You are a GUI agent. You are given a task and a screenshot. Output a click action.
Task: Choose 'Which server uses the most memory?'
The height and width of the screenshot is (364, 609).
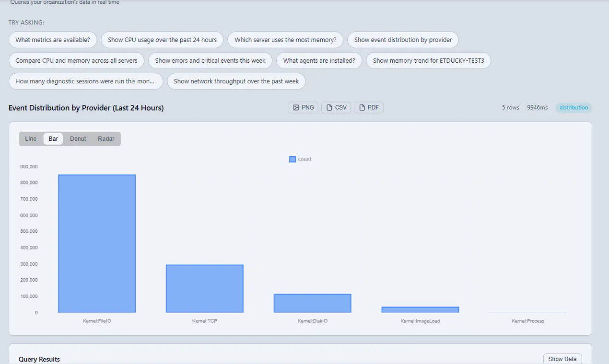click(285, 40)
